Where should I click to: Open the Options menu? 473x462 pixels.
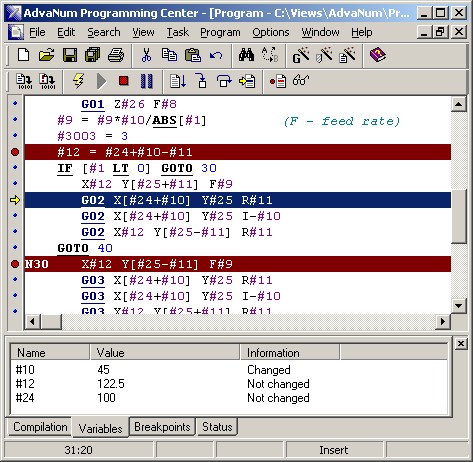(271, 32)
